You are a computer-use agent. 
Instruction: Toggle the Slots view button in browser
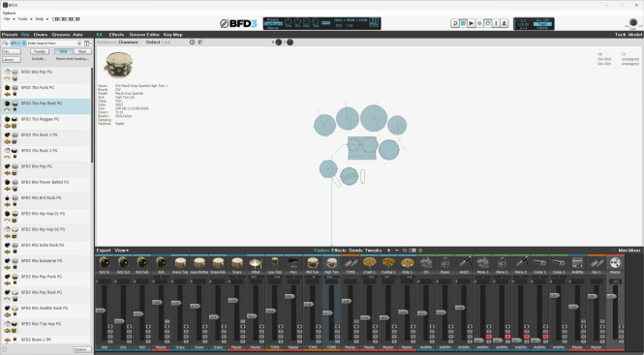tap(63, 51)
